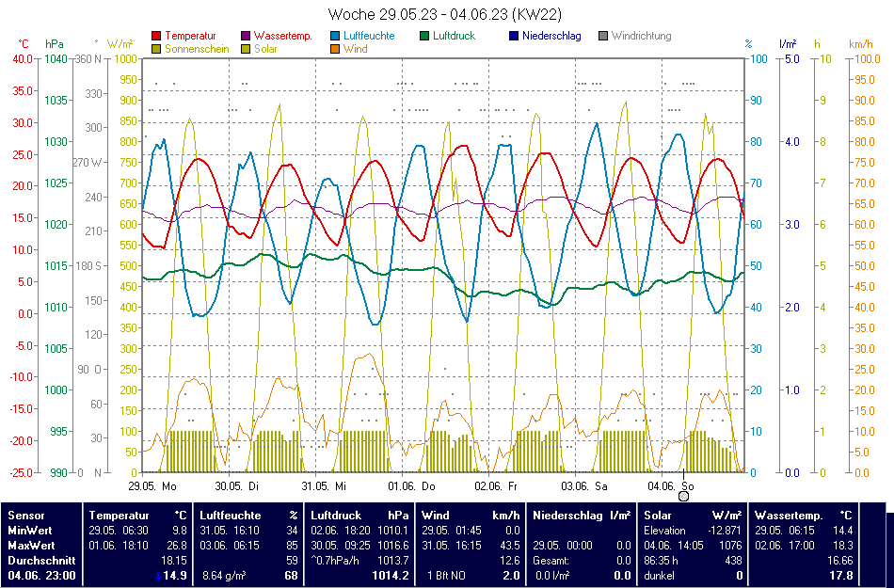Click the minimum pressure value 1010.1

coord(392,531)
